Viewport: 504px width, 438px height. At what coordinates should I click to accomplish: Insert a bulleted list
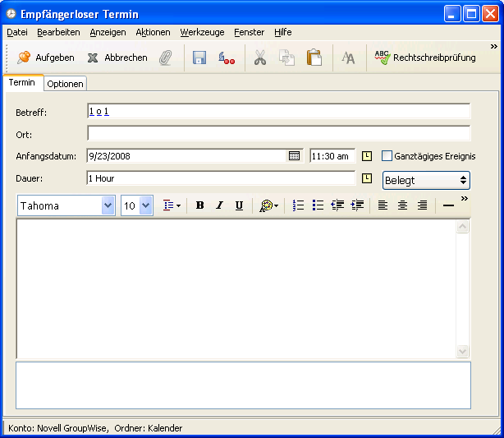318,205
